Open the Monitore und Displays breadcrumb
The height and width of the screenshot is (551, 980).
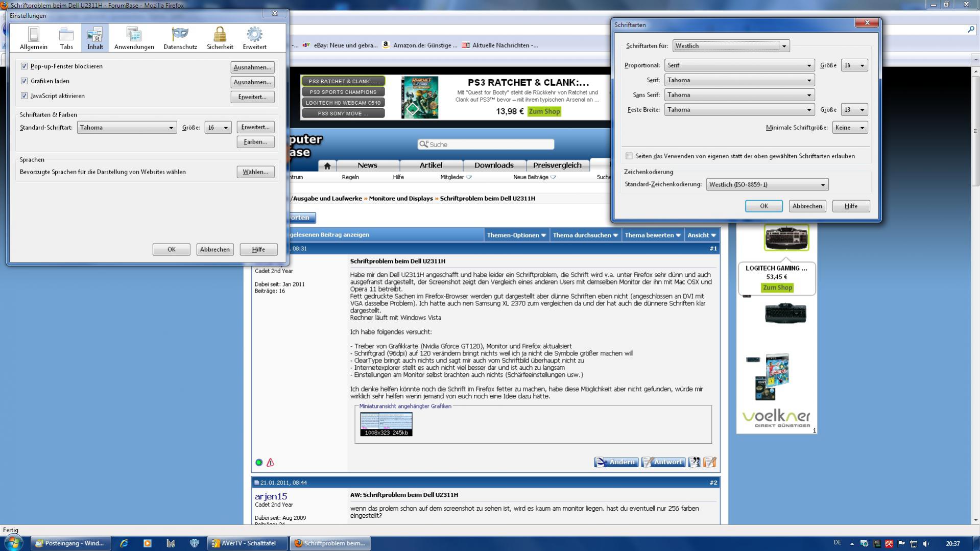401,199
